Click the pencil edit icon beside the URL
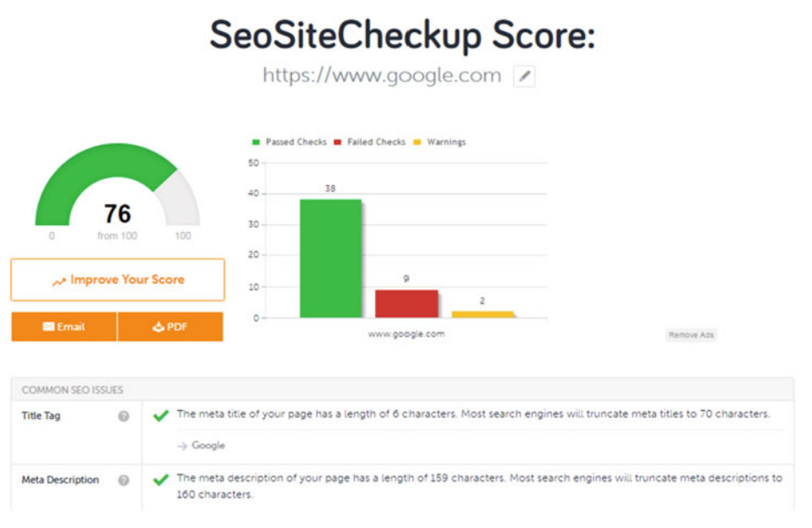 (x=524, y=77)
